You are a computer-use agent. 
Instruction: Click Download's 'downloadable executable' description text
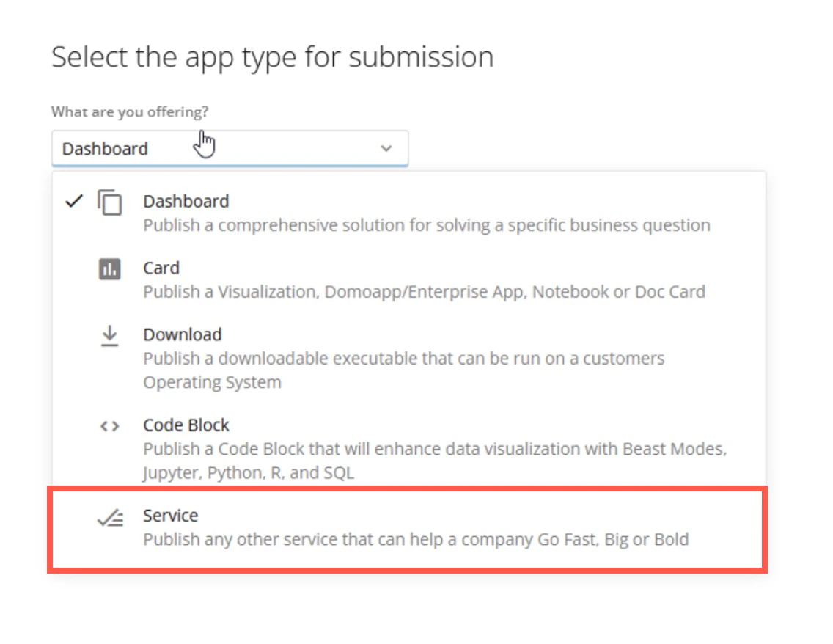tap(404, 370)
